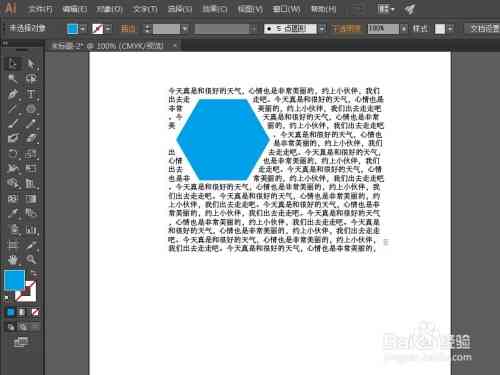Select the Gradient tool
The width and height of the screenshot is (500, 375).
(x=31, y=199)
